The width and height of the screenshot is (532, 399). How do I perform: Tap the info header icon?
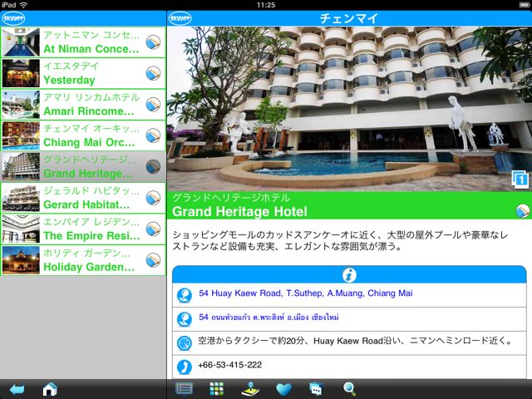point(349,275)
